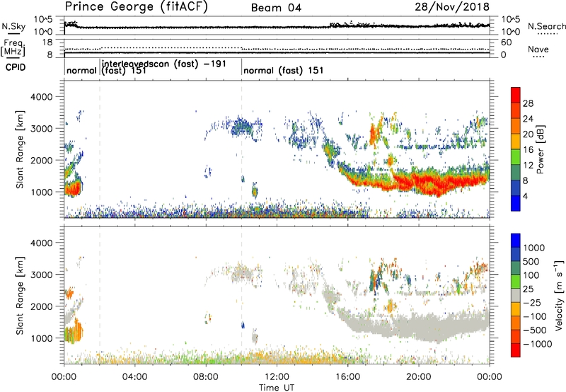Click the 'Nave' legend label
The height and width of the screenshot is (392, 566).
538,50
